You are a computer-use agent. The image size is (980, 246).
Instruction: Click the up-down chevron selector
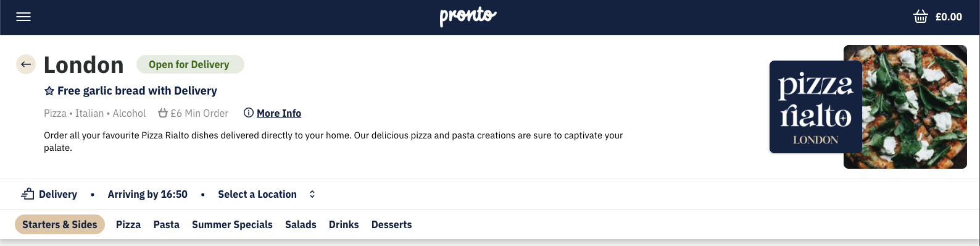(x=312, y=194)
